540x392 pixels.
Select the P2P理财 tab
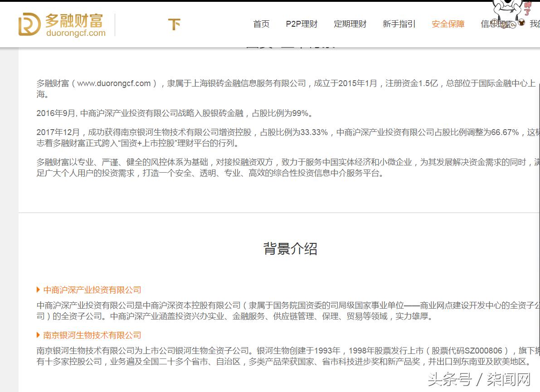[302, 24]
